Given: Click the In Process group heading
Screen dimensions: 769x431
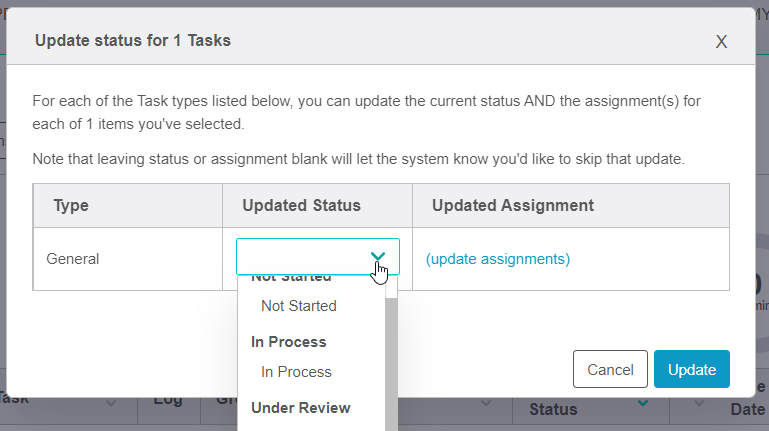Looking at the screenshot, I should [288, 342].
